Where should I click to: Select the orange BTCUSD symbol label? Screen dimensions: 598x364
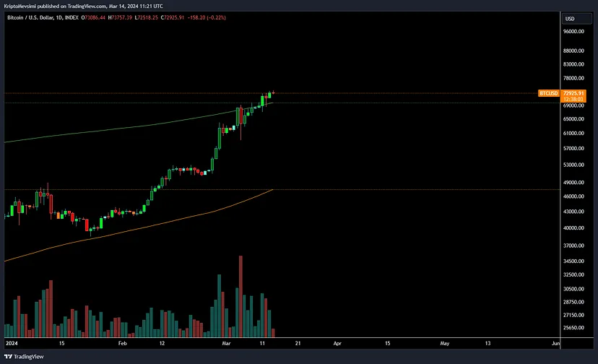pos(548,93)
